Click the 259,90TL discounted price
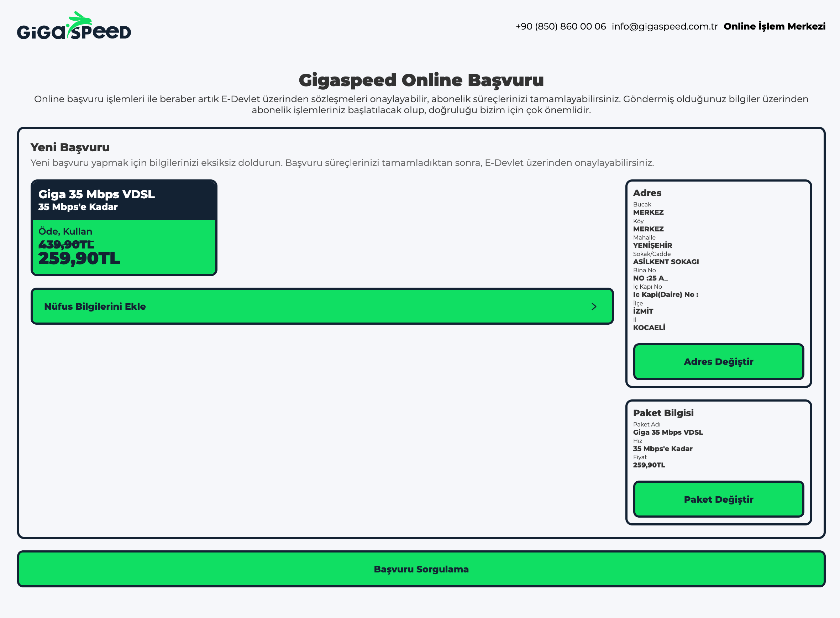The image size is (840, 618). click(x=79, y=258)
